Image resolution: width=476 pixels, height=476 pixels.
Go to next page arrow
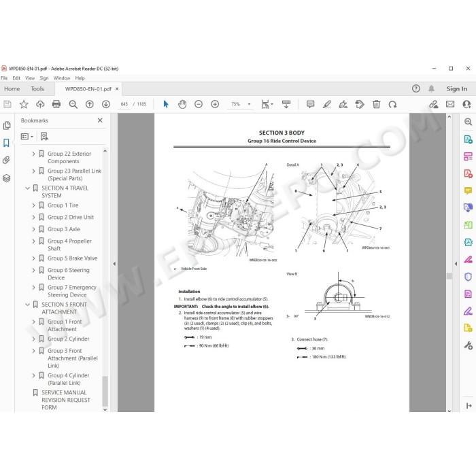[x=106, y=105]
